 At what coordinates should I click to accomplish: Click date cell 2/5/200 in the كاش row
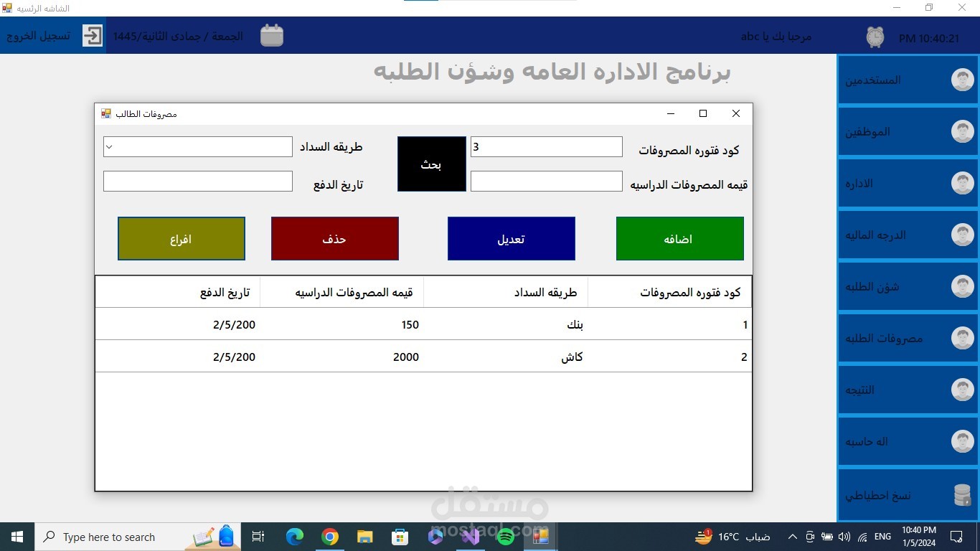pos(178,357)
